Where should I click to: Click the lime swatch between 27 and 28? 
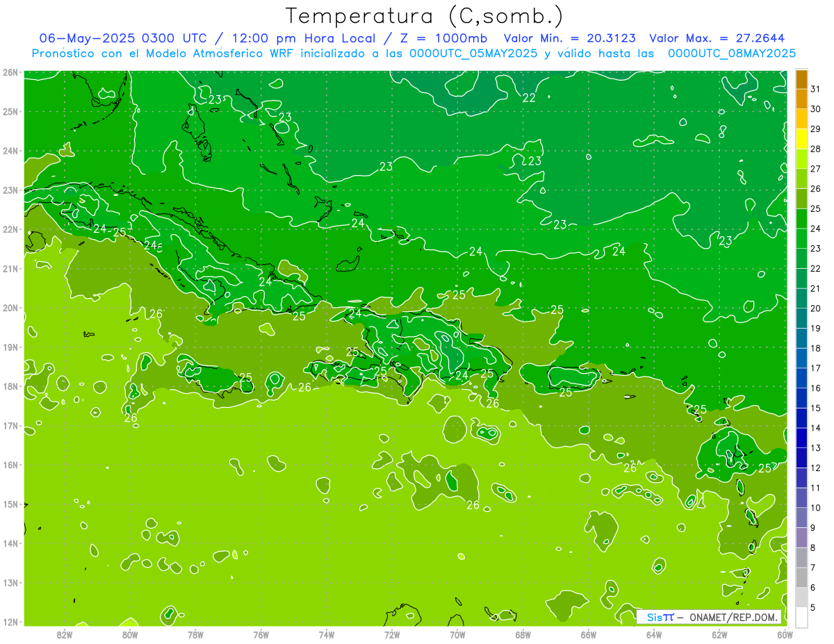(801, 159)
